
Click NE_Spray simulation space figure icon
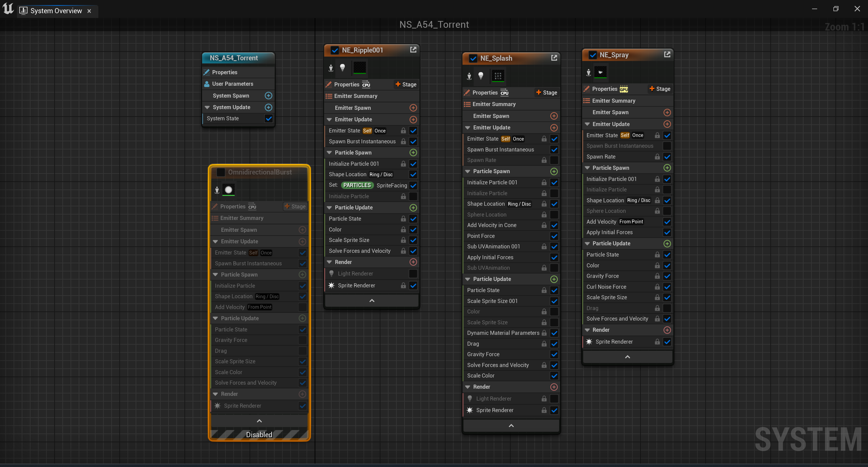(x=589, y=72)
